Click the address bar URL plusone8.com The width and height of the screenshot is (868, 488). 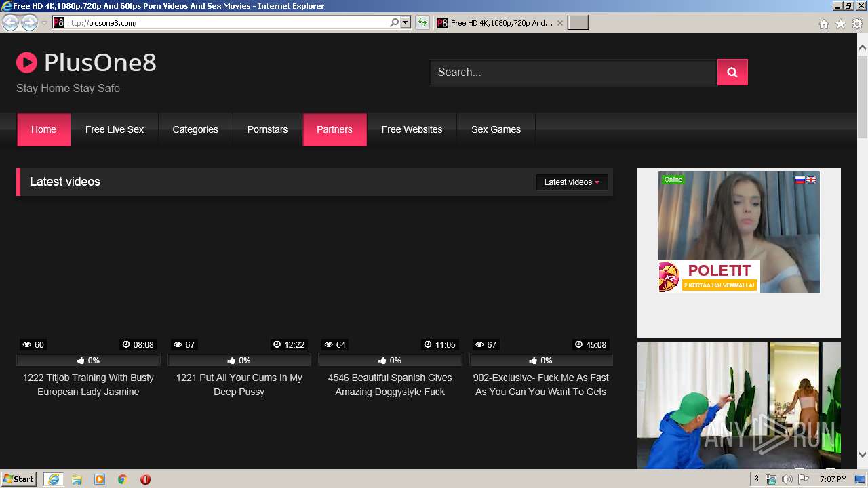click(102, 23)
